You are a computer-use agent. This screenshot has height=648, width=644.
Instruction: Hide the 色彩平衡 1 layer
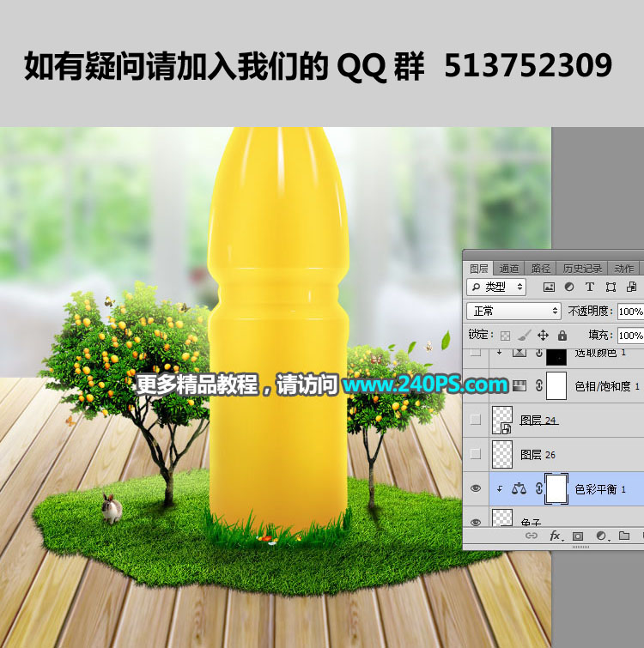click(x=476, y=488)
